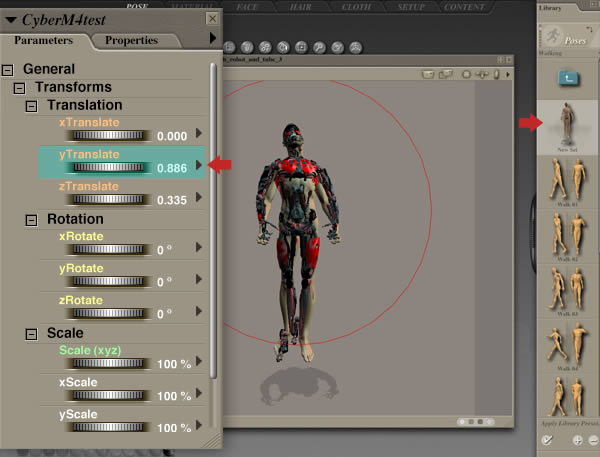Click the zTranslate dial
The width and height of the screenshot is (600, 457).
pos(108,199)
